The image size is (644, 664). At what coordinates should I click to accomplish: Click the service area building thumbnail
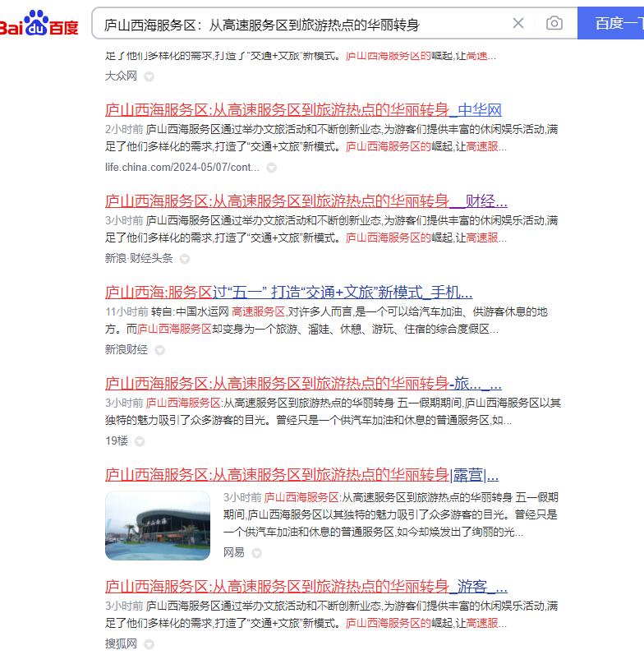158,525
